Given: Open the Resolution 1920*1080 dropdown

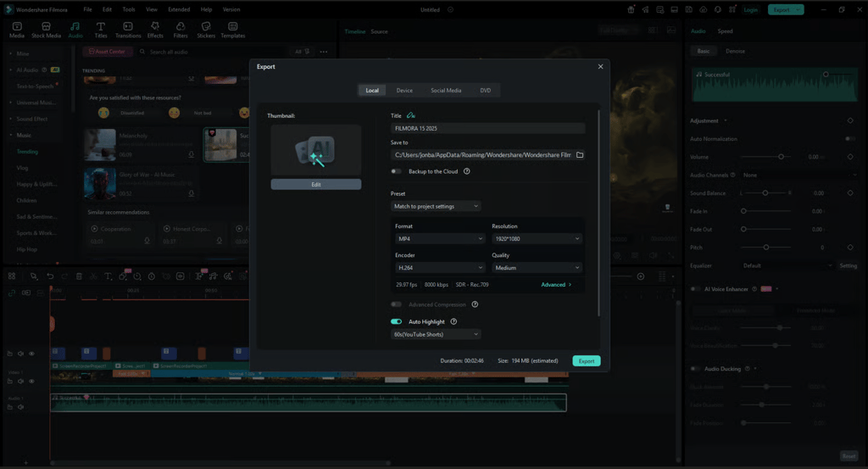Looking at the screenshot, I should click(x=537, y=238).
